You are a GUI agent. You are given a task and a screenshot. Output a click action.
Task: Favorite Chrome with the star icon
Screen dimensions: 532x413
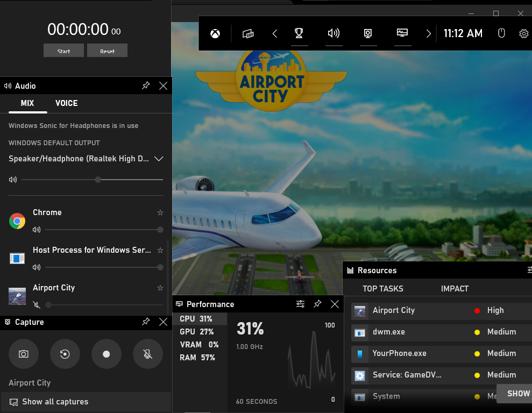click(x=160, y=212)
